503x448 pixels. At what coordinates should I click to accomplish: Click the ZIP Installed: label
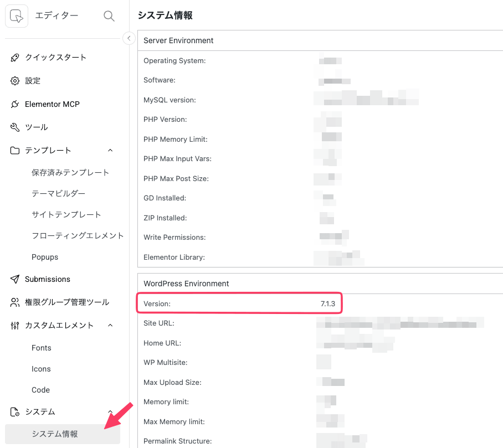[x=165, y=218]
